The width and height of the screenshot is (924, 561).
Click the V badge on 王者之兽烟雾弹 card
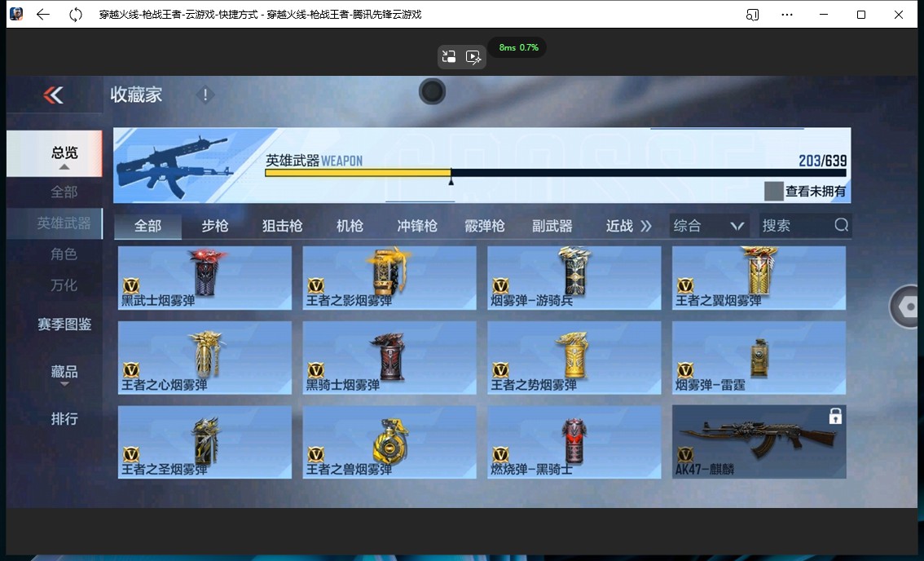(316, 454)
